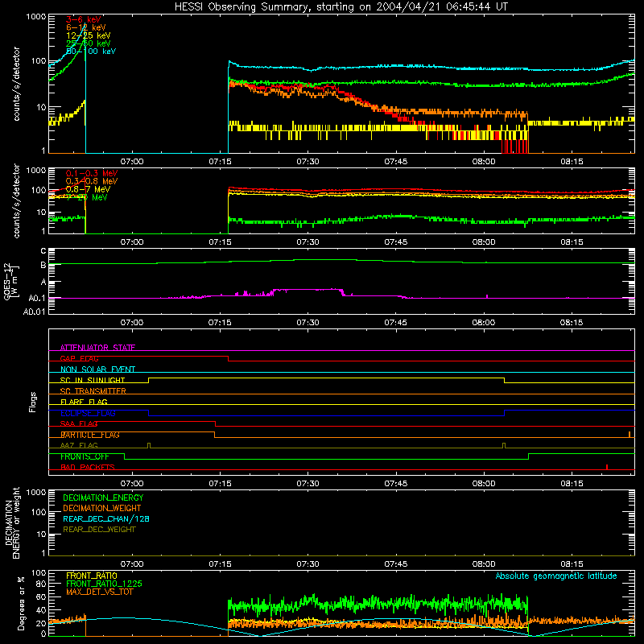Select the SC_IN_SUNLIGHT flag label
Screen dimensions: 644x644
(x=93, y=380)
